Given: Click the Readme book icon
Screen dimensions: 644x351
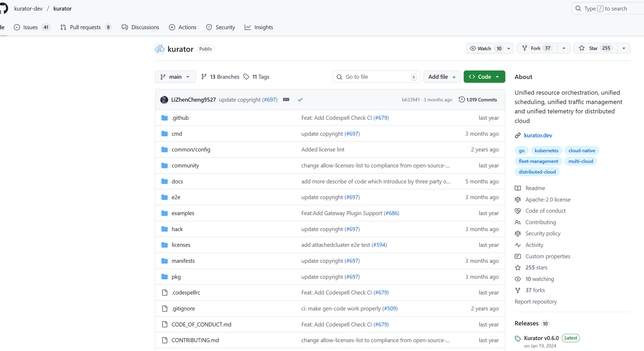Looking at the screenshot, I should 518,188.
